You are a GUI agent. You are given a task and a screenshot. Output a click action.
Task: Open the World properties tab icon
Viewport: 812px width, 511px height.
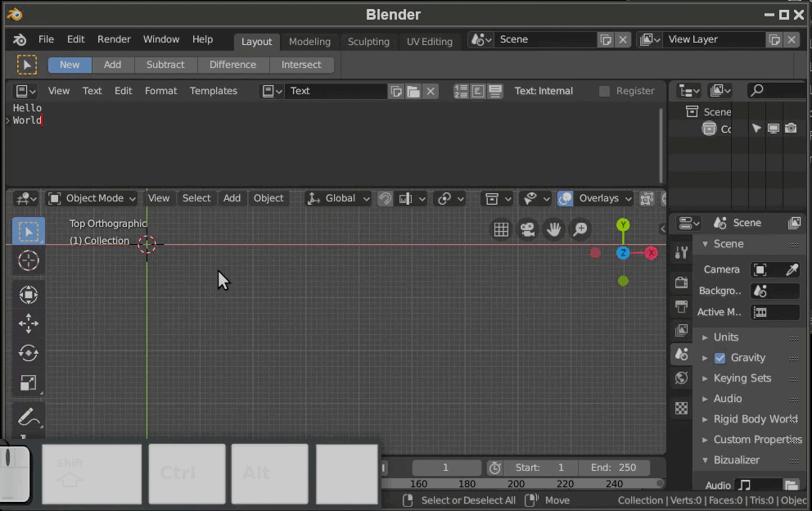[x=682, y=378]
